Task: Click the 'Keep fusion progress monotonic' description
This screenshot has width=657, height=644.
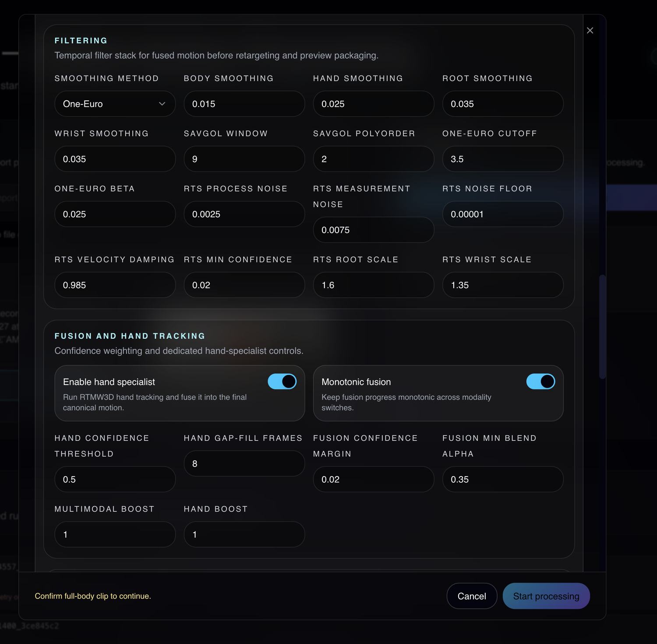Action: pyautogui.click(x=406, y=402)
